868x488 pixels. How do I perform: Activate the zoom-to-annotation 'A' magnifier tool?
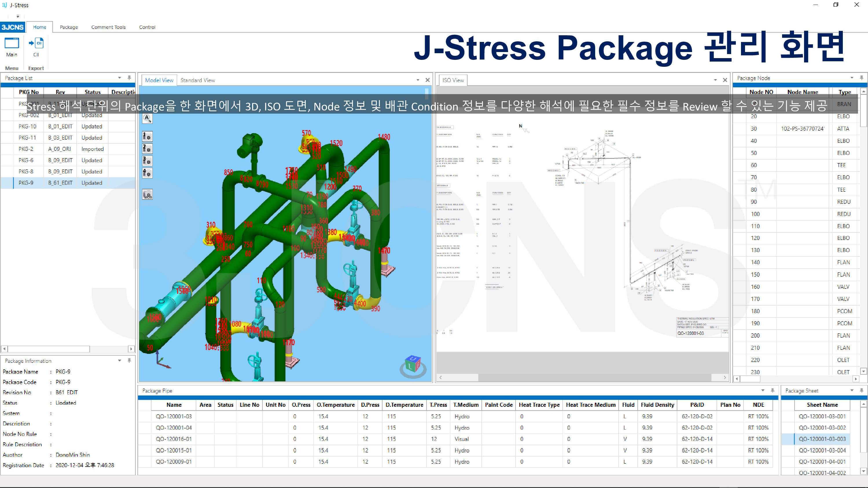pyautogui.click(x=147, y=119)
